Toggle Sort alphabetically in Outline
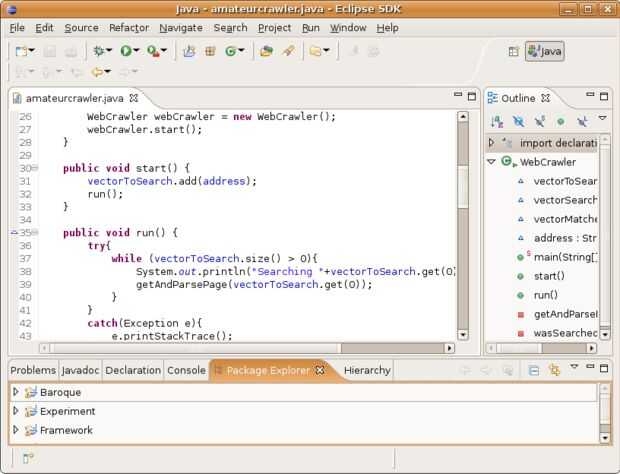 497,121
